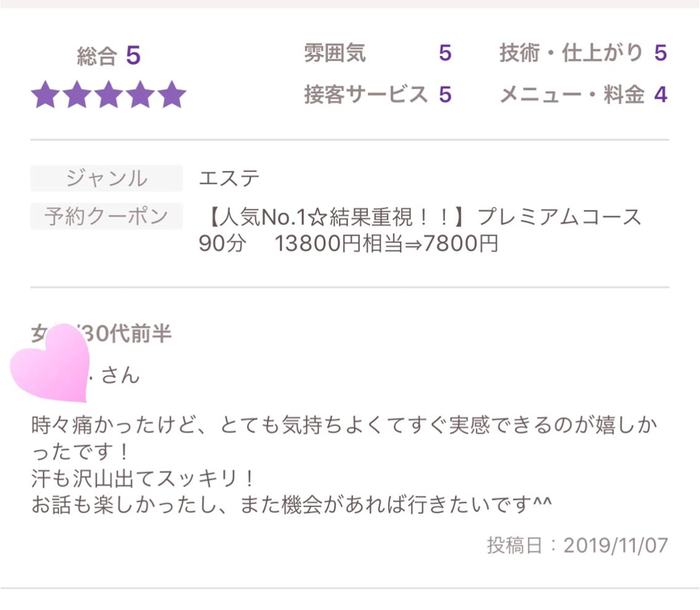Click the 総合 overall score 5
Image resolution: width=700 pixels, height=610 pixels.
tap(133, 55)
